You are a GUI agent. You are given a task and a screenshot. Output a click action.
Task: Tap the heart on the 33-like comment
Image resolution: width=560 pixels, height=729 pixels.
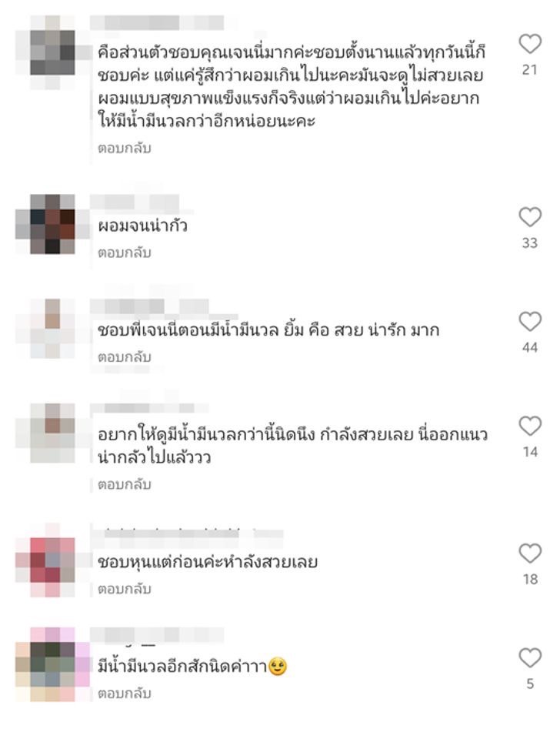tap(530, 217)
